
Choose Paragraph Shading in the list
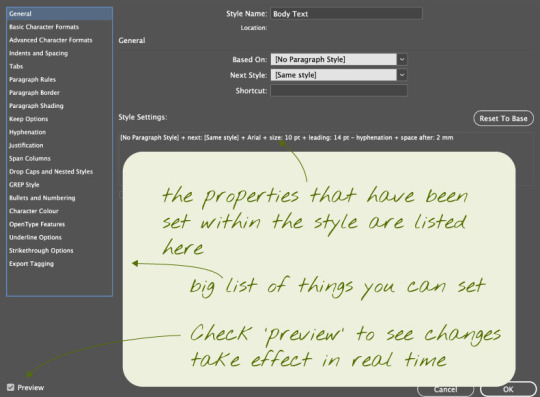pyautogui.click(x=36, y=106)
